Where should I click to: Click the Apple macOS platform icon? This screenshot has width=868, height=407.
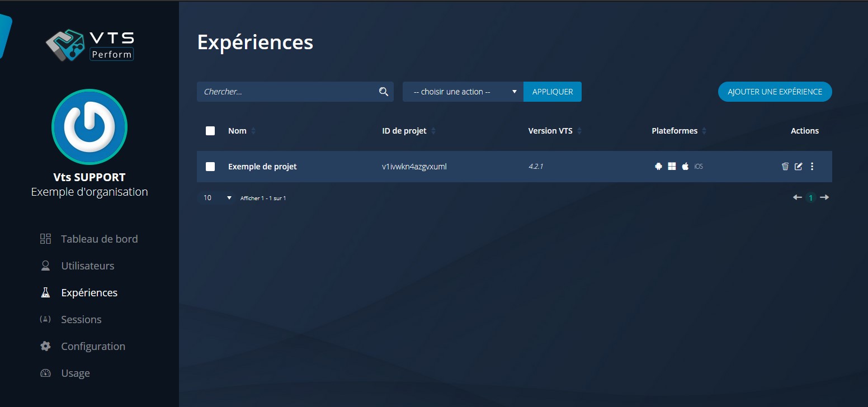(x=685, y=166)
